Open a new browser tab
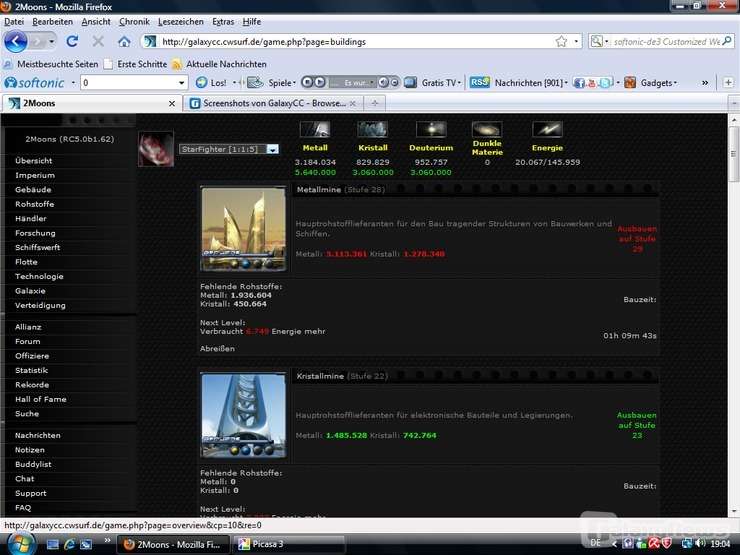Screen dimensions: 740x555 click(x=375, y=103)
